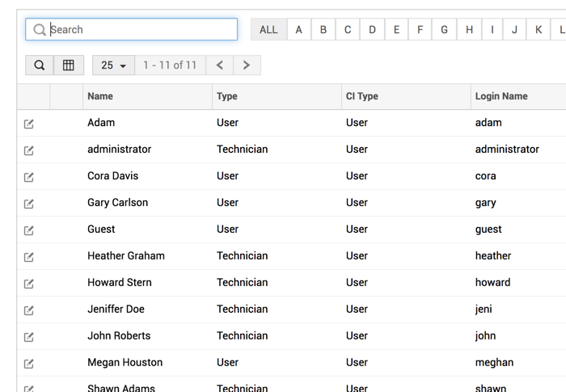Edit the Gary Carlson entry

tap(29, 204)
